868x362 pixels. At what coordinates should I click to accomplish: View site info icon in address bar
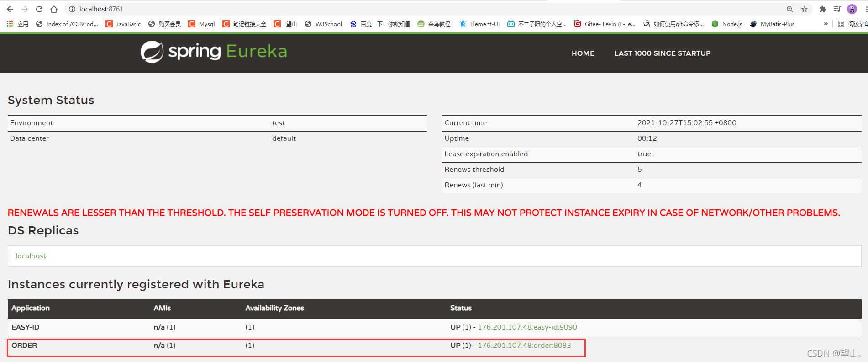tap(72, 9)
